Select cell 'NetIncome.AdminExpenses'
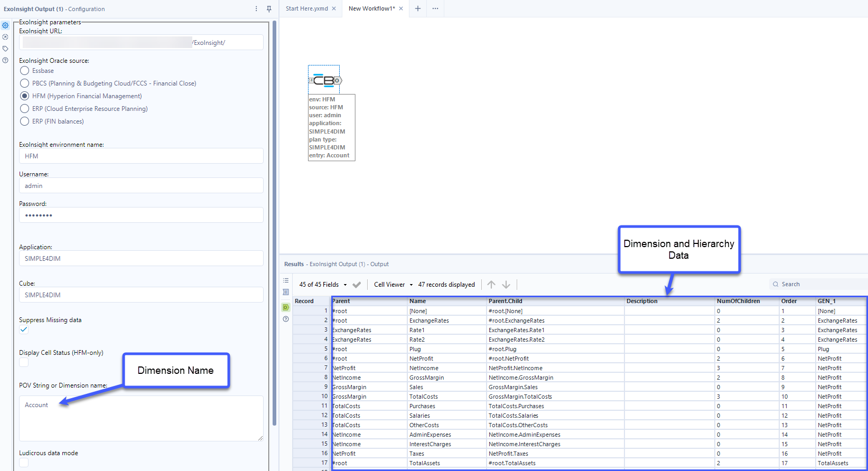Image resolution: width=868 pixels, height=471 pixels. [x=555, y=435]
